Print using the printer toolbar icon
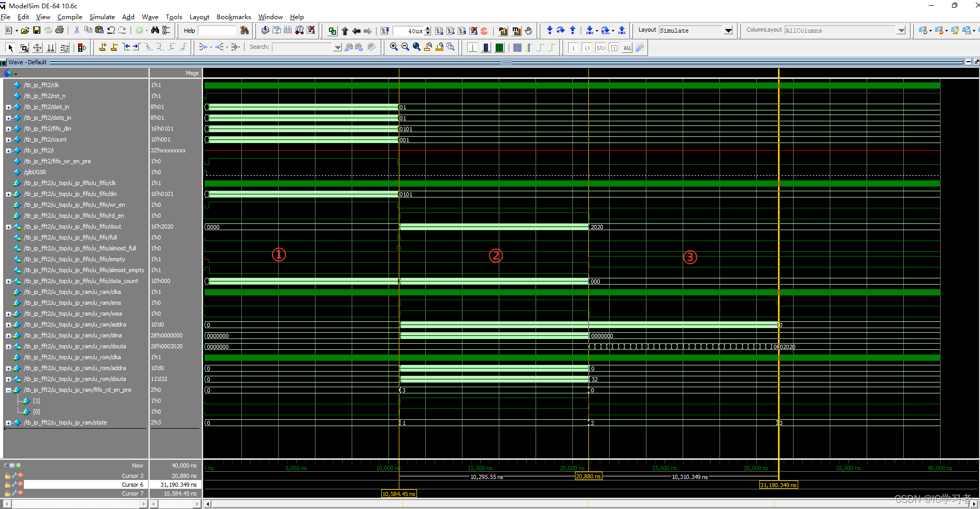The image size is (980, 509). [x=60, y=31]
